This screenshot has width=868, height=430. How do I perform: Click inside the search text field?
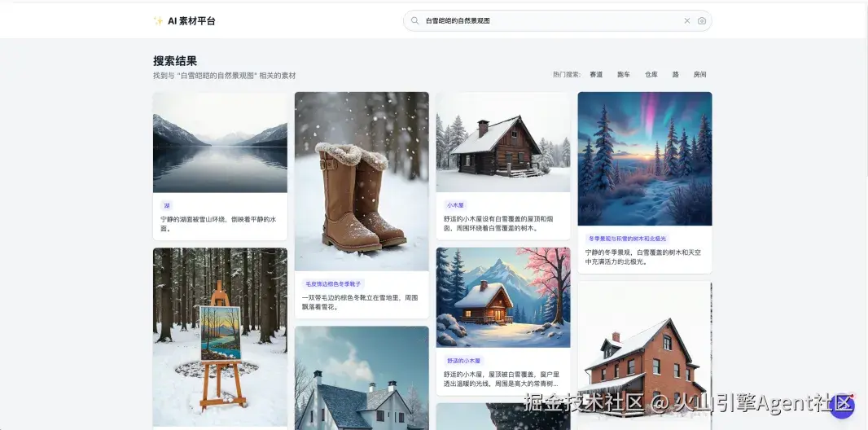click(x=550, y=21)
